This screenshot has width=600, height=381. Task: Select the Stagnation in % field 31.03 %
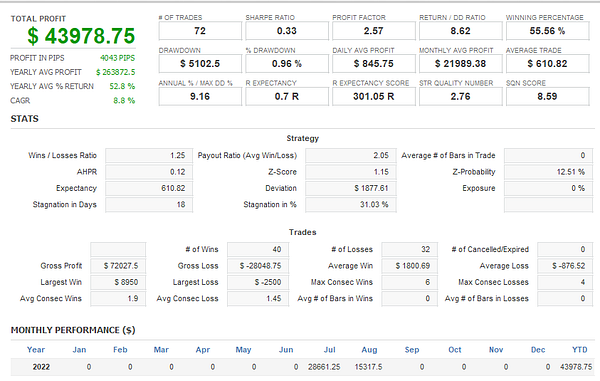[351, 205]
